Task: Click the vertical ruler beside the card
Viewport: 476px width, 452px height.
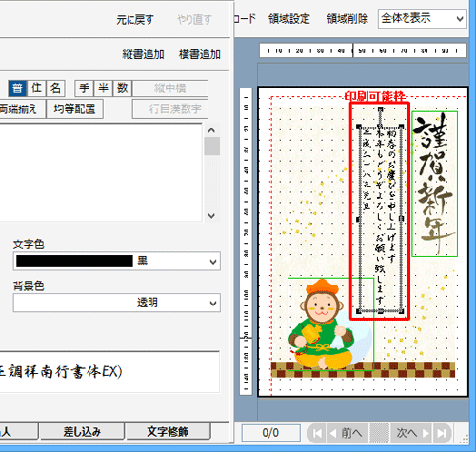Action: coord(246,242)
